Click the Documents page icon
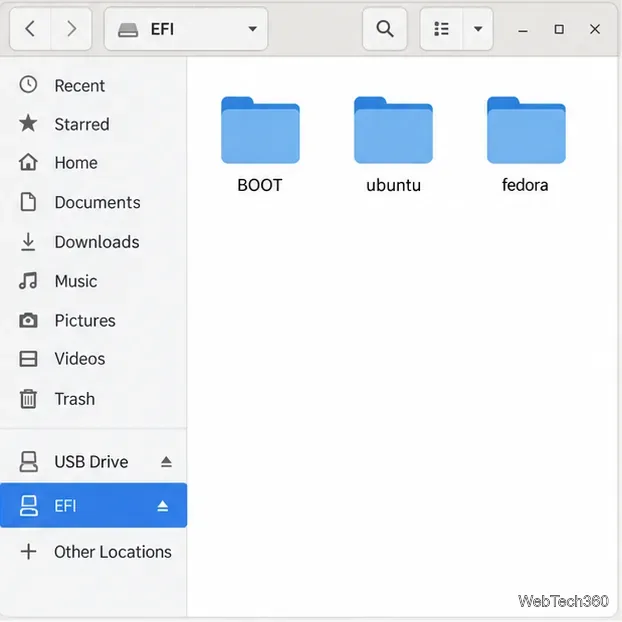The width and height of the screenshot is (622, 622). tap(28, 202)
